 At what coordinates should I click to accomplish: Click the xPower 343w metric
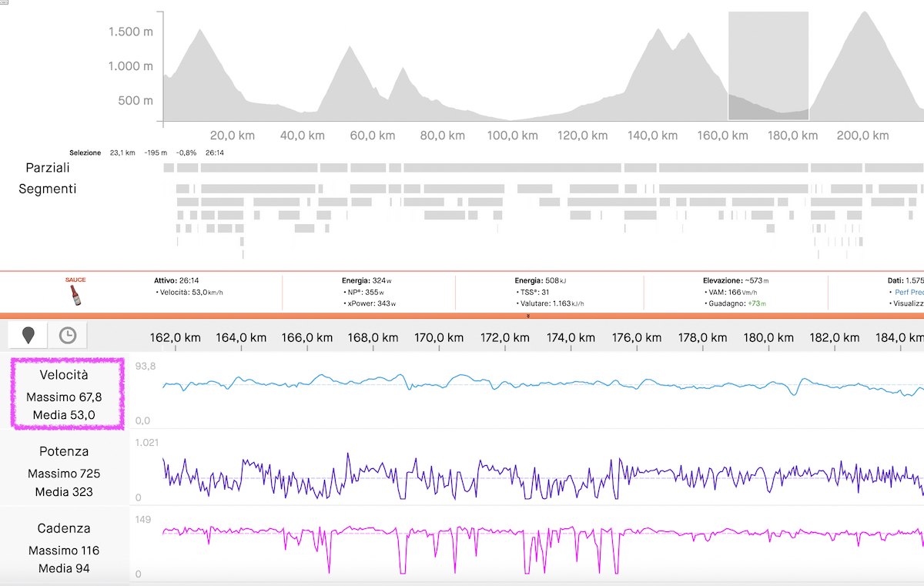[x=371, y=304]
